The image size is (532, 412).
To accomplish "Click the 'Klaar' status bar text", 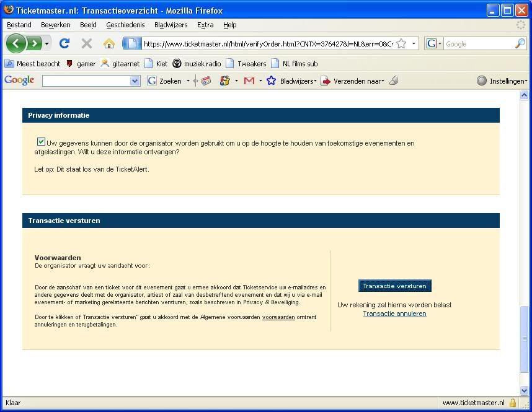I will (13, 403).
